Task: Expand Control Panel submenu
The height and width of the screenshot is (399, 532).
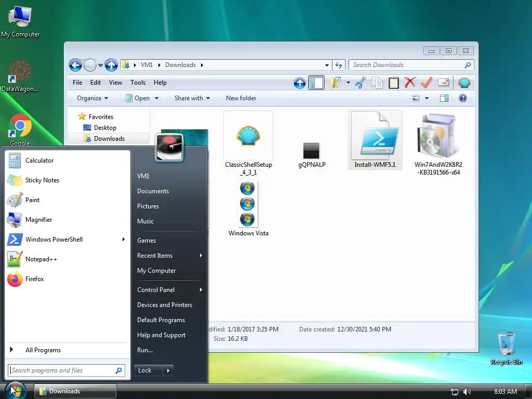Action: point(170,290)
